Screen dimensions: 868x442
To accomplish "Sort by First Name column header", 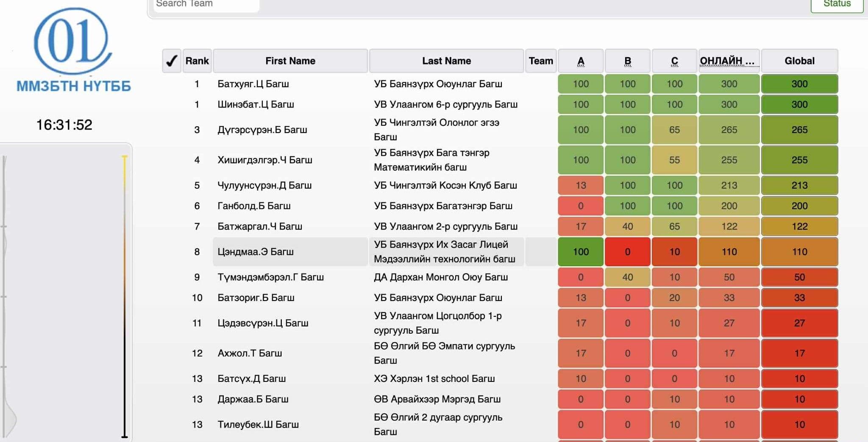I will click(290, 61).
